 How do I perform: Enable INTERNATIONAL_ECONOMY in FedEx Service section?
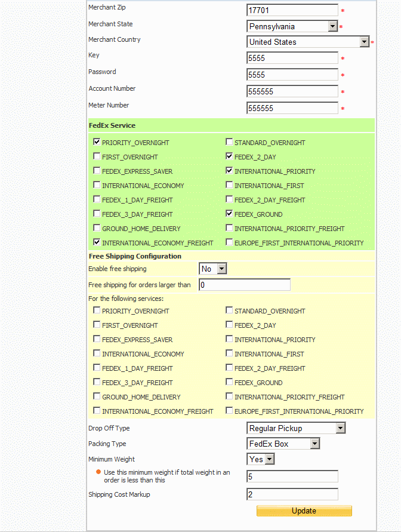pyautogui.click(x=97, y=185)
